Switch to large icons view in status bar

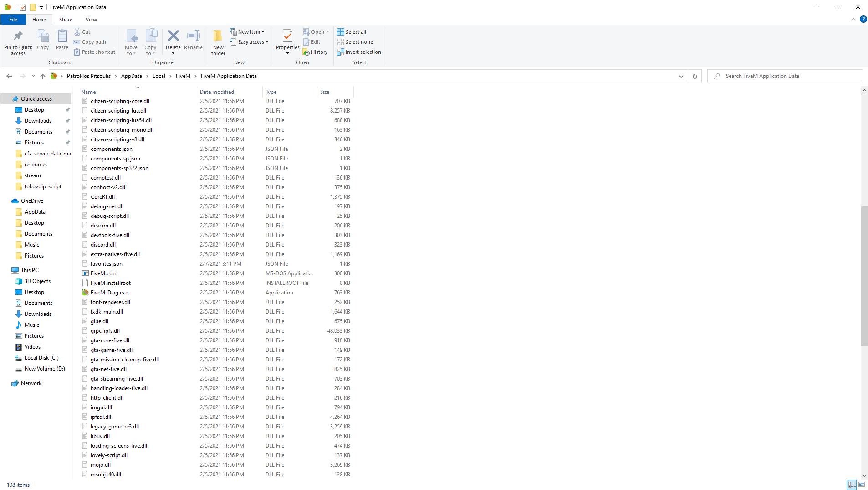click(x=862, y=485)
